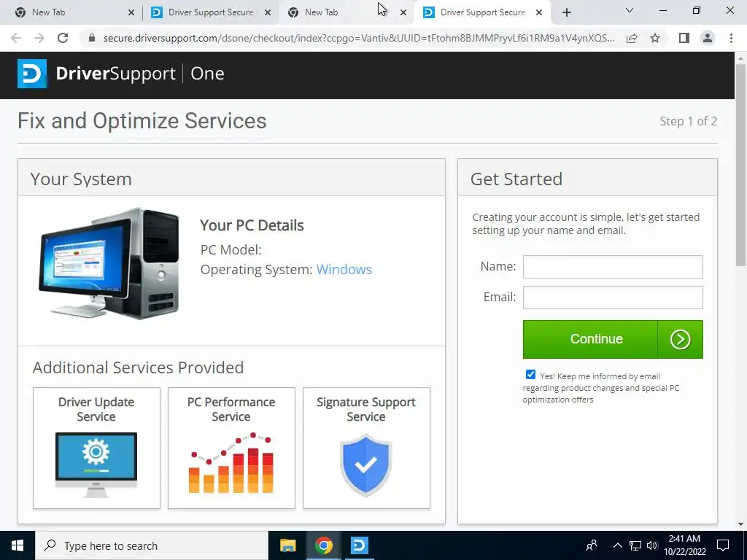747x560 pixels.
Task: Click the PC Model label
Action: (x=231, y=250)
